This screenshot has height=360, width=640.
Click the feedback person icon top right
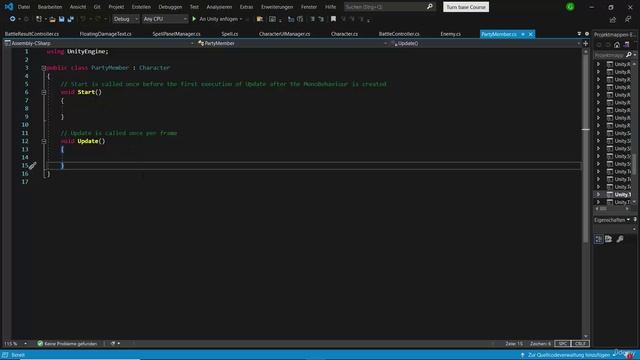point(627,19)
